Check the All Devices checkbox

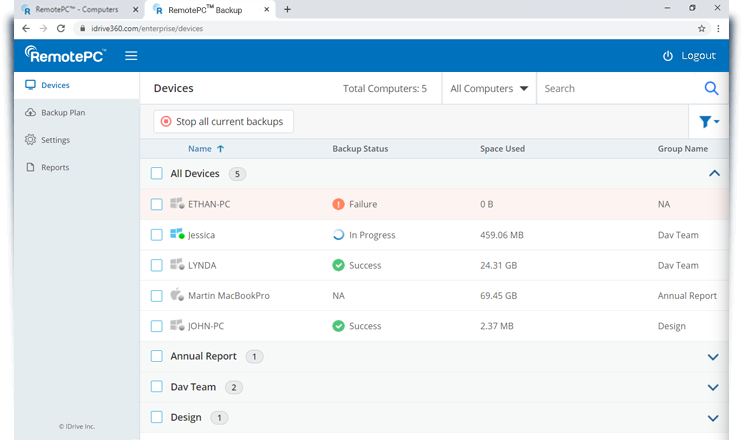(x=157, y=174)
